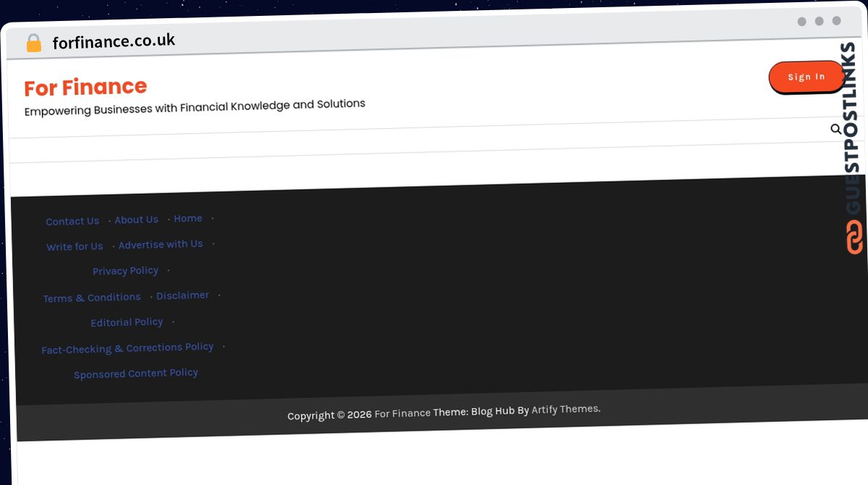Visit Artify Themes credit link
The image size is (868, 485).
point(566,409)
